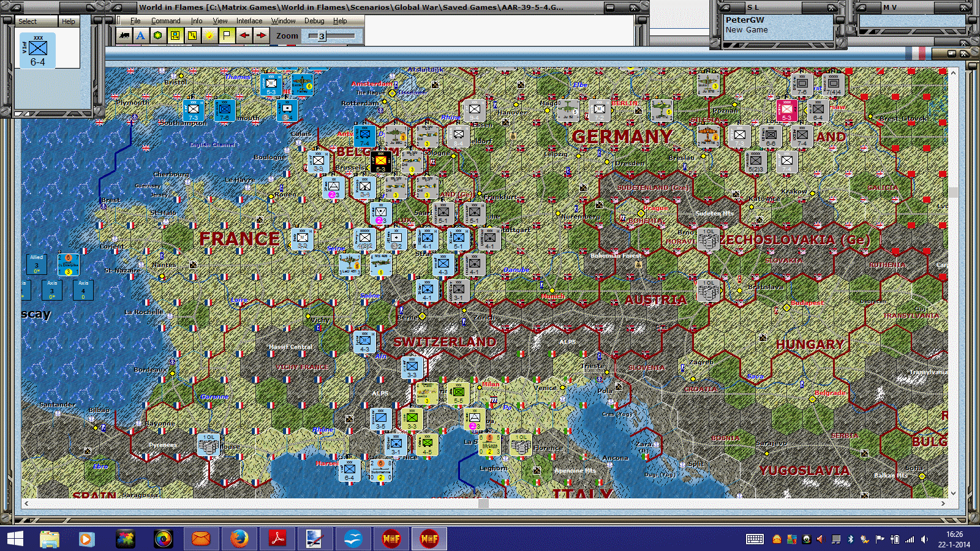Click the horizontal scrollbar thumb under the map
The image size is (980, 551).
pyautogui.click(x=483, y=503)
